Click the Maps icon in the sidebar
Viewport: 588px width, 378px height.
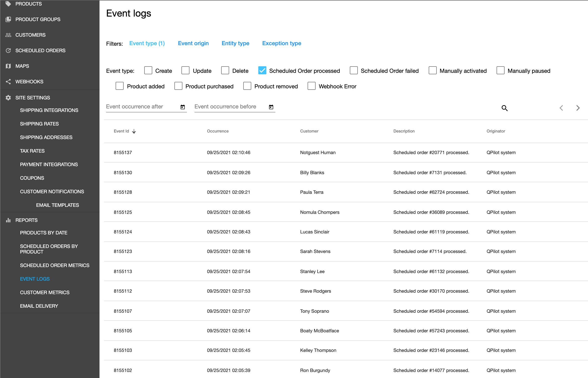tap(8, 66)
